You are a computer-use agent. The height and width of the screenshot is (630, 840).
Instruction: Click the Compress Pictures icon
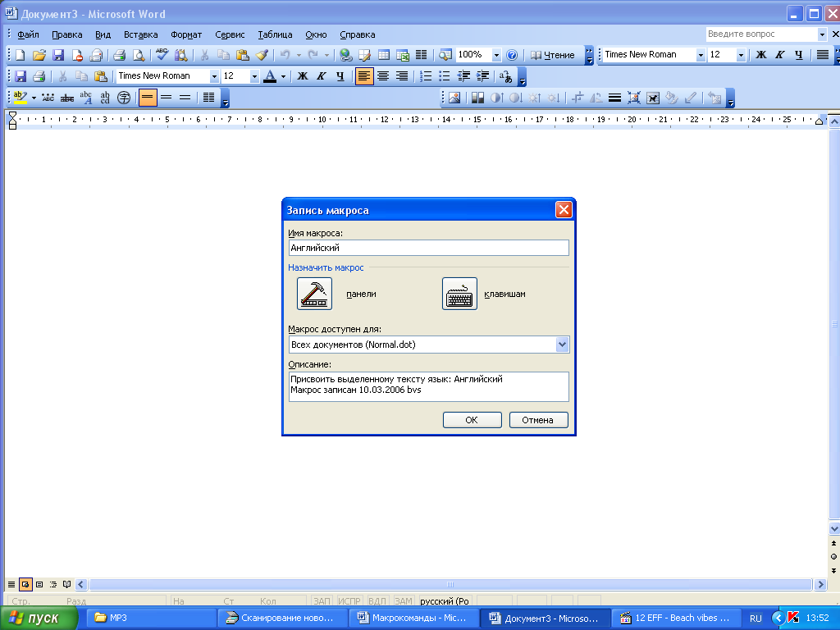tap(634, 98)
